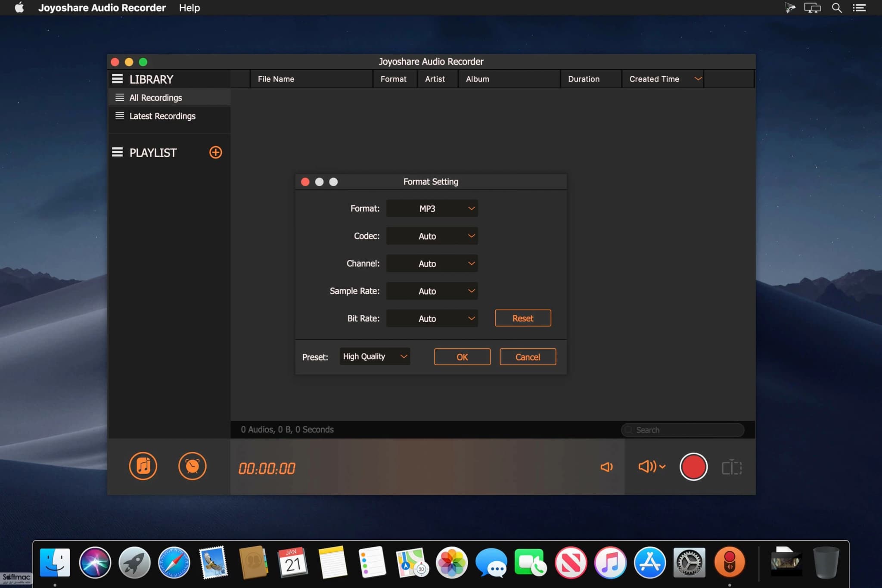Image resolution: width=882 pixels, height=588 pixels.
Task: Open Contacts book in the dock
Action: pyautogui.click(x=253, y=563)
